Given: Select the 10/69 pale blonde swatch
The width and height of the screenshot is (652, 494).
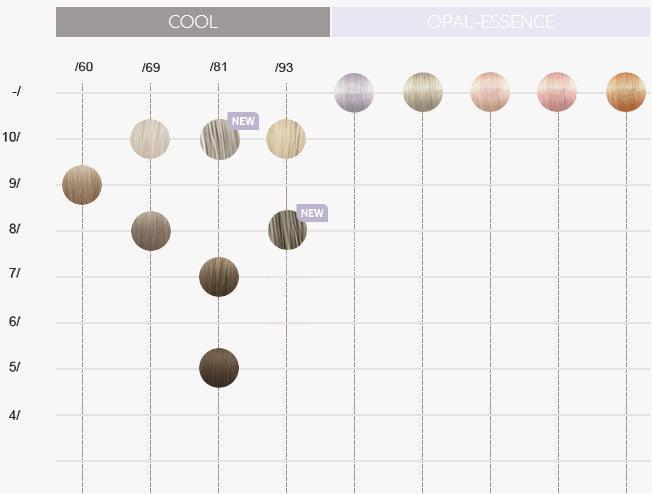Looking at the screenshot, I should (x=150, y=139).
